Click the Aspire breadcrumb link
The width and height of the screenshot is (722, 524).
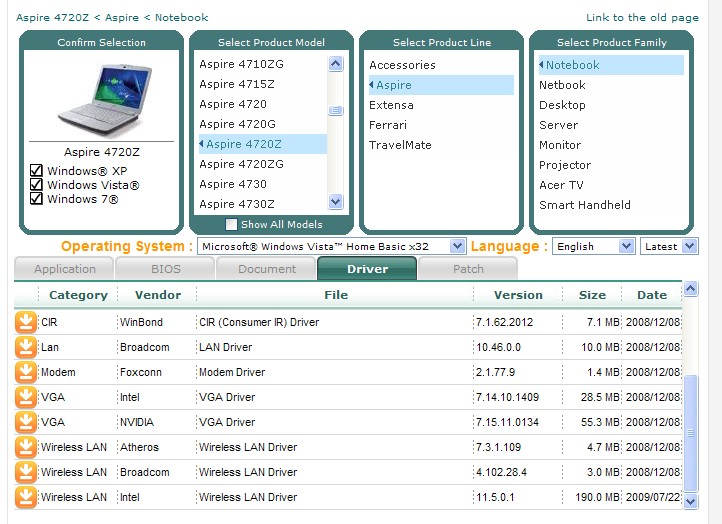point(122,17)
